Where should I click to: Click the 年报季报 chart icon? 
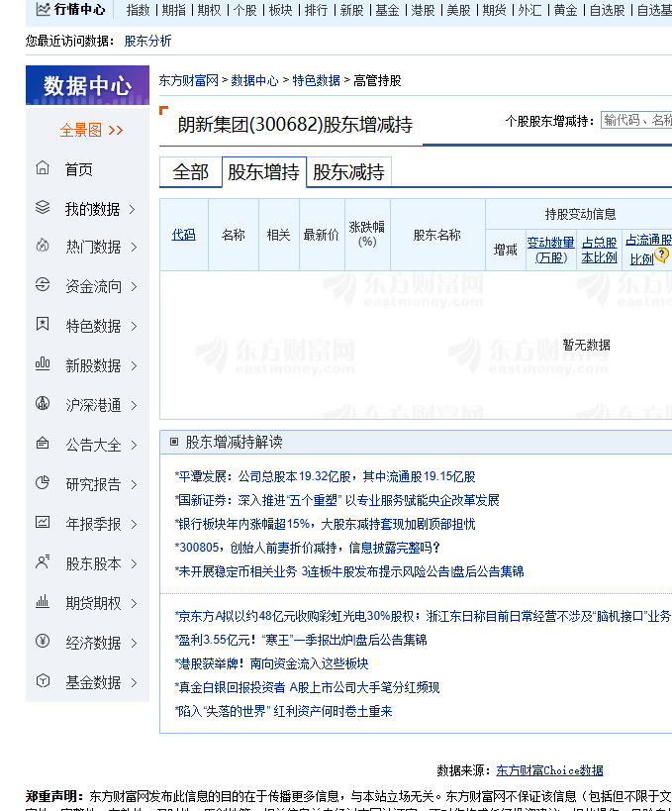click(43, 523)
